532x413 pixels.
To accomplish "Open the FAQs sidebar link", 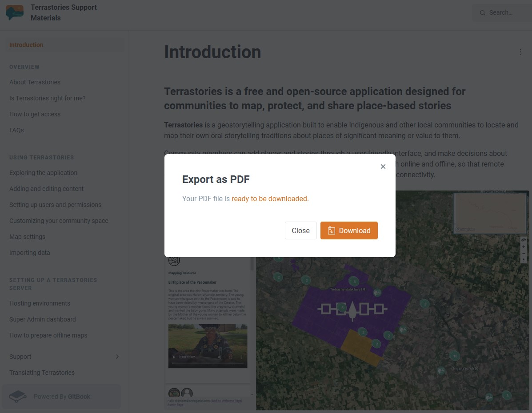I will [x=16, y=130].
